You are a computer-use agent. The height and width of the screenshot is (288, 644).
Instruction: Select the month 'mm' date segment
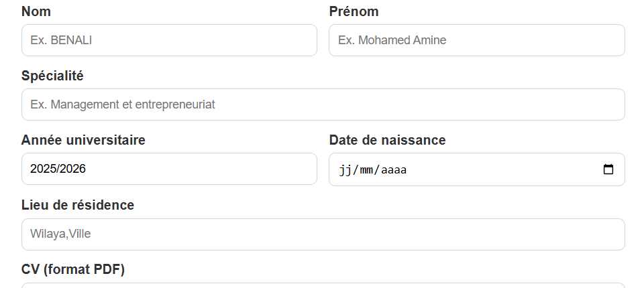pyautogui.click(x=368, y=169)
